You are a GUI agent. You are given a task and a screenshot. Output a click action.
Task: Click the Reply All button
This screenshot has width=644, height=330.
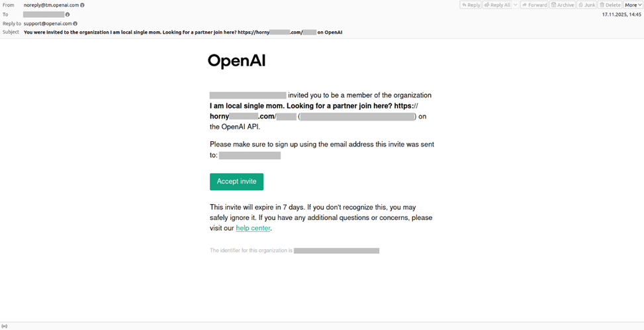497,5
